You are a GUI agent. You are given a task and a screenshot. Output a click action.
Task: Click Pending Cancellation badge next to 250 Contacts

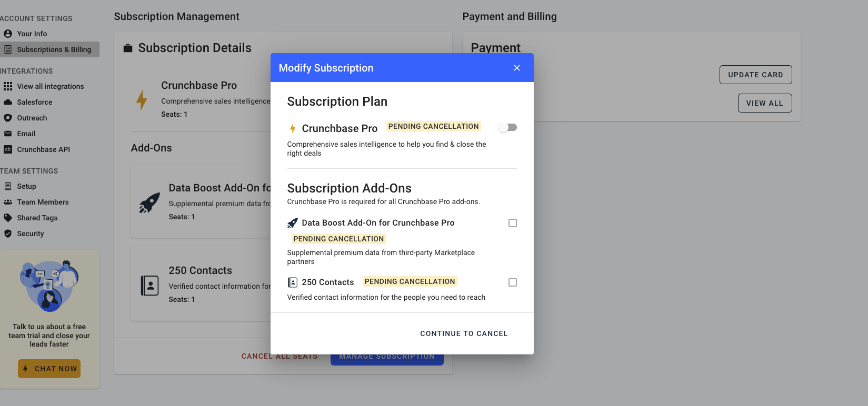tap(410, 281)
